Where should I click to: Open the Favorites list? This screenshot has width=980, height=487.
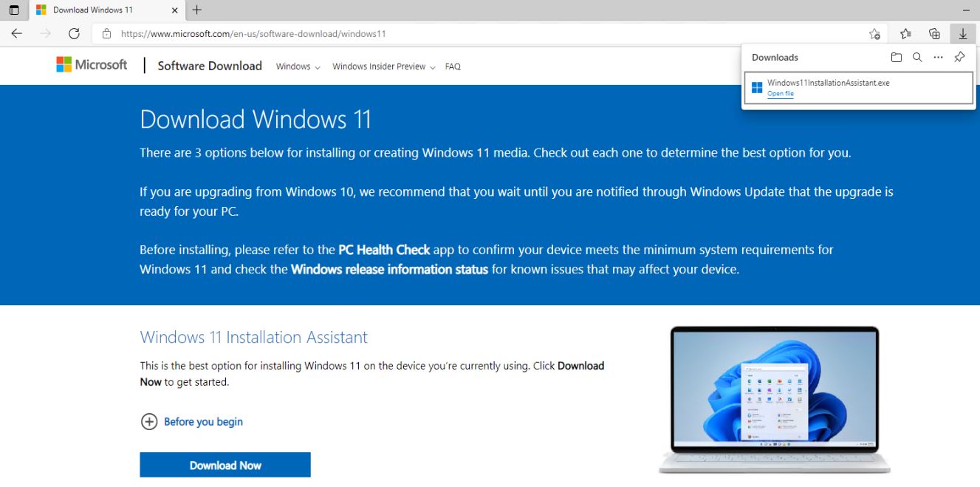905,33
